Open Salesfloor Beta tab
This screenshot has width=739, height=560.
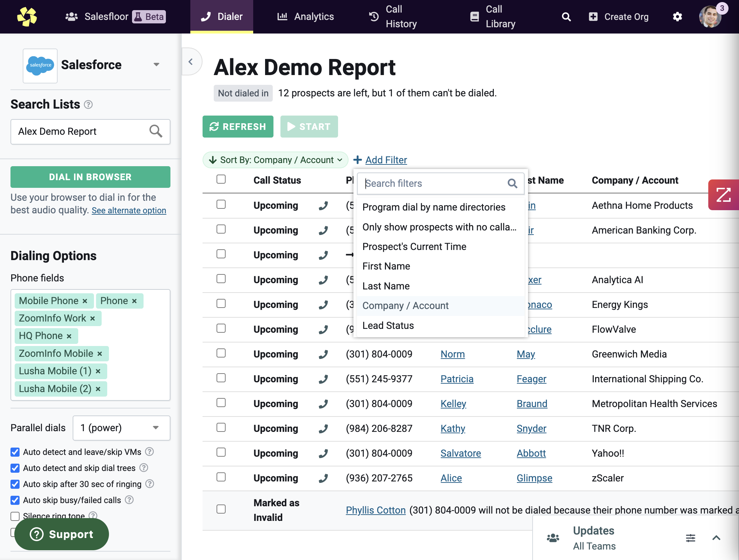pos(115,17)
